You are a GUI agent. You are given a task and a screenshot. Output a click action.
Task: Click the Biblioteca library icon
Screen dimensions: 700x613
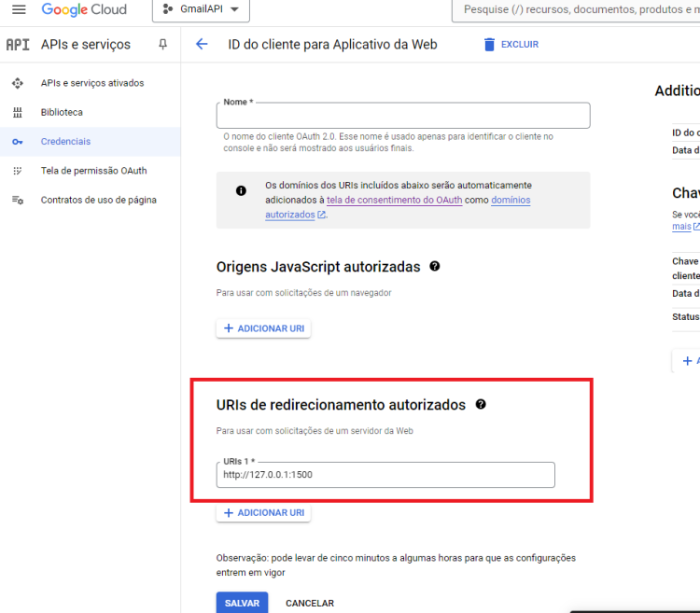click(x=18, y=112)
